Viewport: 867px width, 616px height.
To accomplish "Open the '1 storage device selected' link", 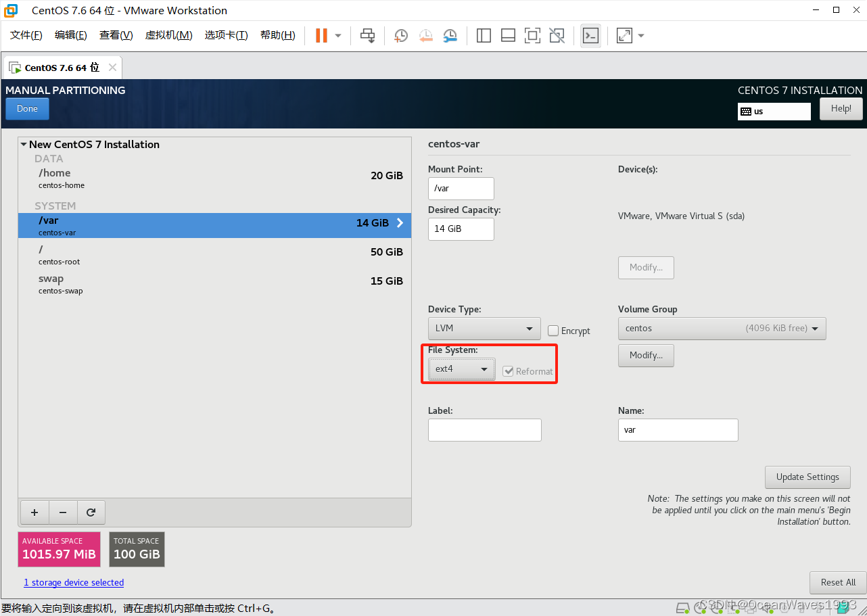I will 74,583.
